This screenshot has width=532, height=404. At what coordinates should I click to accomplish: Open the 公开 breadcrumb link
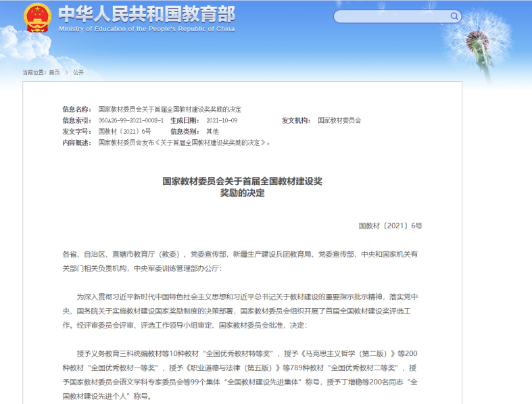(x=78, y=72)
